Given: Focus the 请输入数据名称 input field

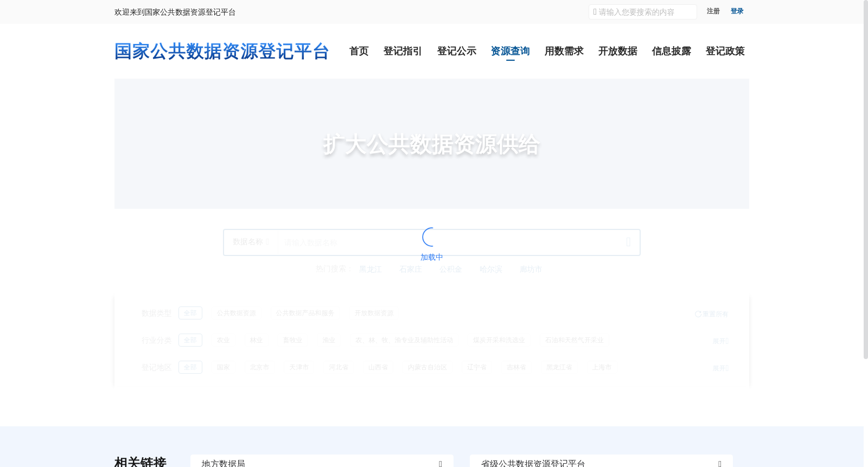Looking at the screenshot, I should coord(448,242).
